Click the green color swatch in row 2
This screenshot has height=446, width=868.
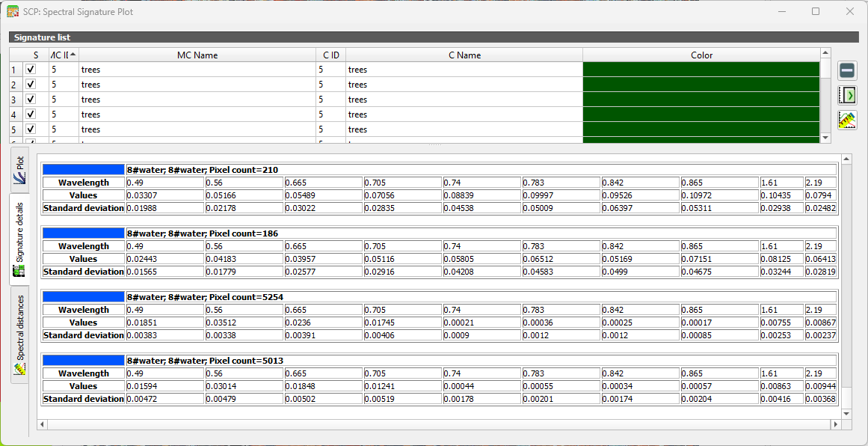click(x=701, y=85)
